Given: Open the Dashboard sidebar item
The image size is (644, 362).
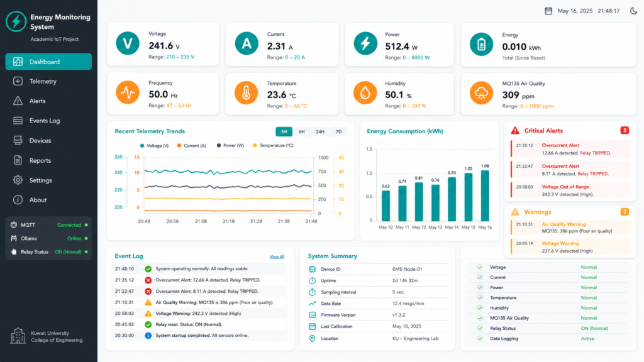Looking at the screenshot, I should point(48,62).
